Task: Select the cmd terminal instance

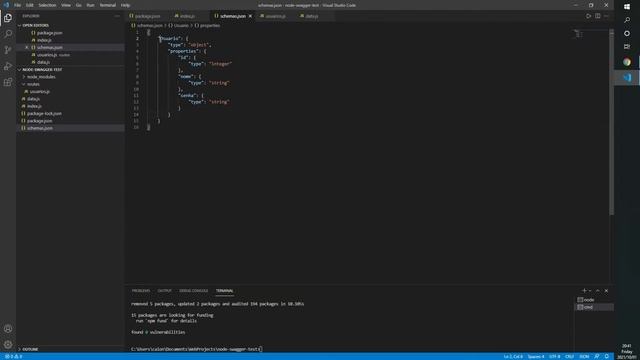Action: [594, 307]
